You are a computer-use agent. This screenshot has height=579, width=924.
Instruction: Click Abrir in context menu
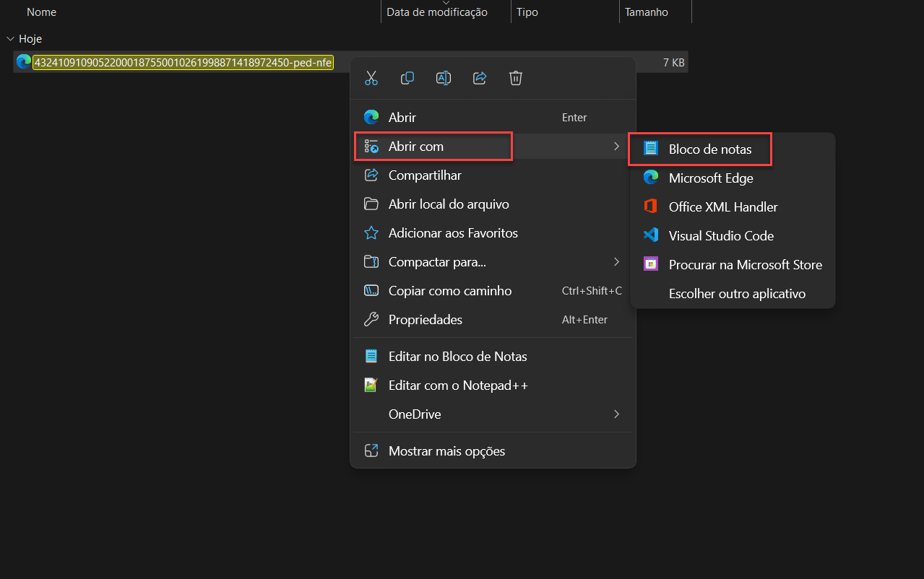click(402, 118)
